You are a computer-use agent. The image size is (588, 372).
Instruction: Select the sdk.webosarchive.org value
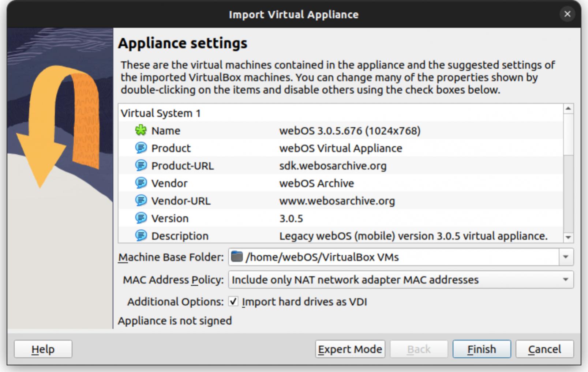[x=333, y=166]
